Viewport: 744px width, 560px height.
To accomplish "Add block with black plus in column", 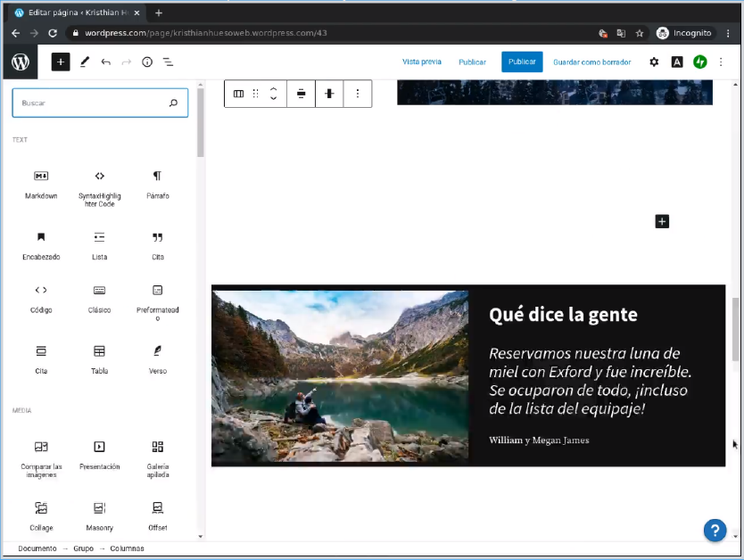I will (662, 221).
